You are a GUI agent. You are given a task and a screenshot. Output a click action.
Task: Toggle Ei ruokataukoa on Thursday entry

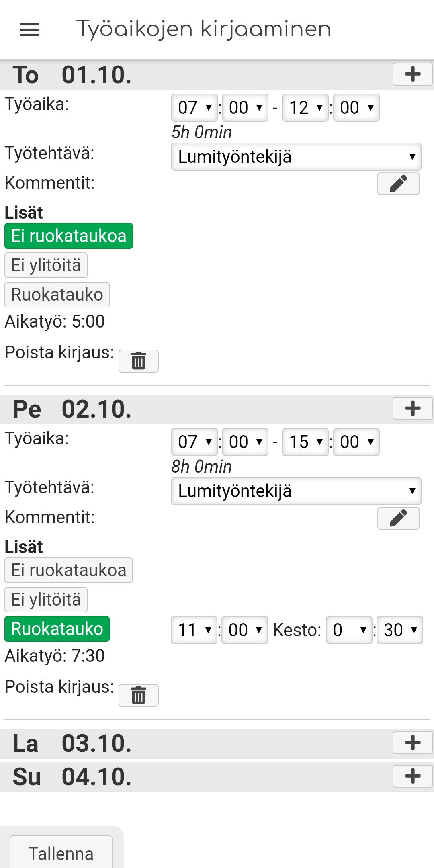pyautogui.click(x=69, y=236)
